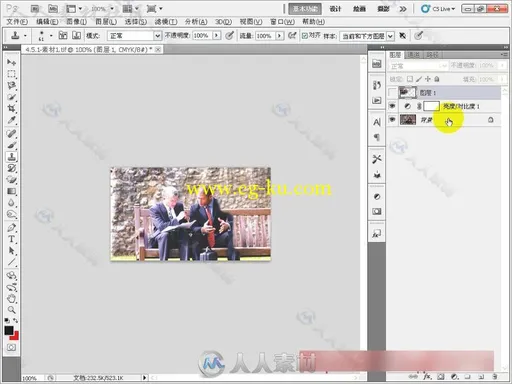
Task: Open the Filter menu
Action: pos(166,22)
